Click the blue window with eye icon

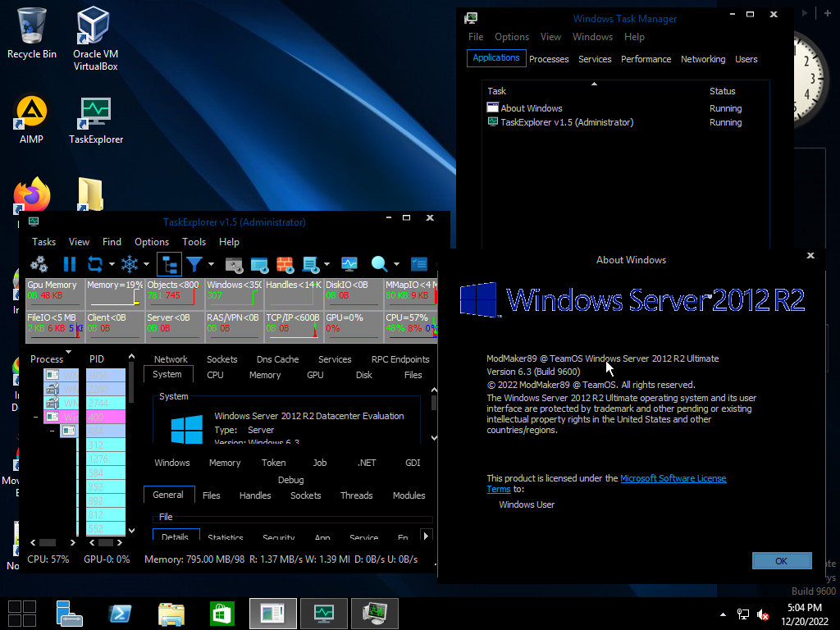(x=259, y=264)
